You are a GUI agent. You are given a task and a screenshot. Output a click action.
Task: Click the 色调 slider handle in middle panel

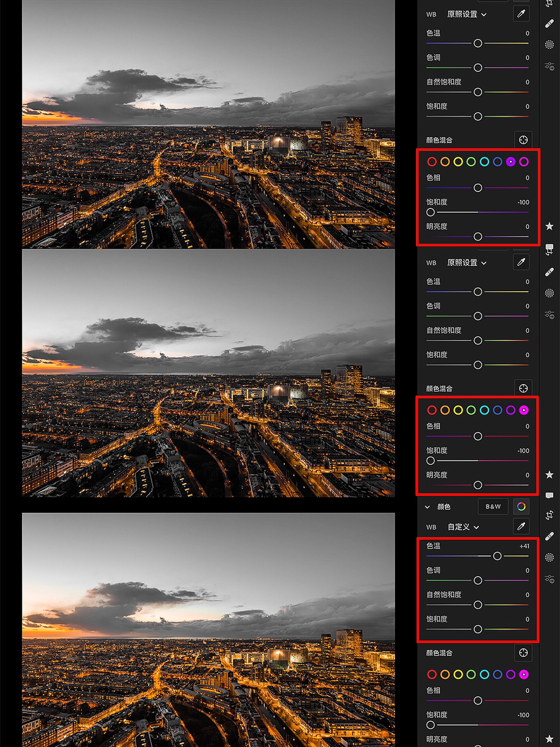point(478,316)
